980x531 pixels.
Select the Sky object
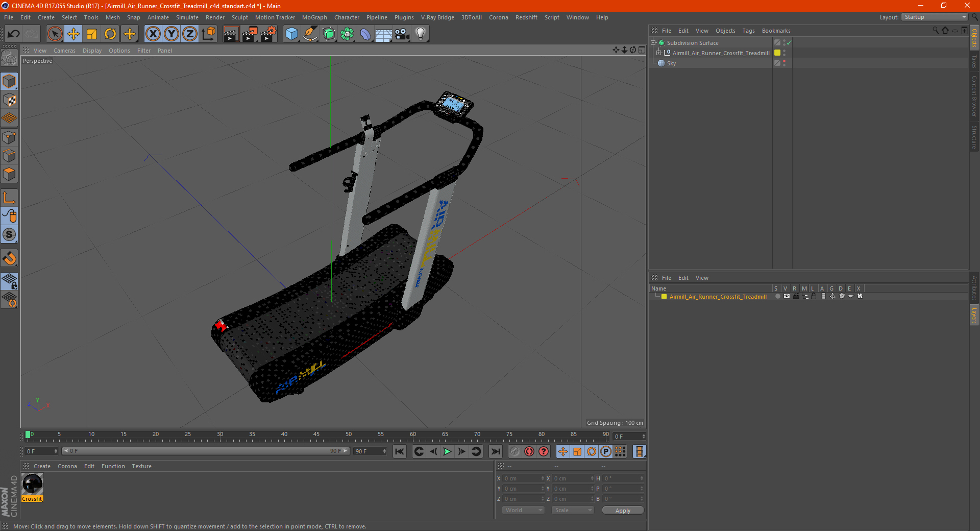click(671, 63)
